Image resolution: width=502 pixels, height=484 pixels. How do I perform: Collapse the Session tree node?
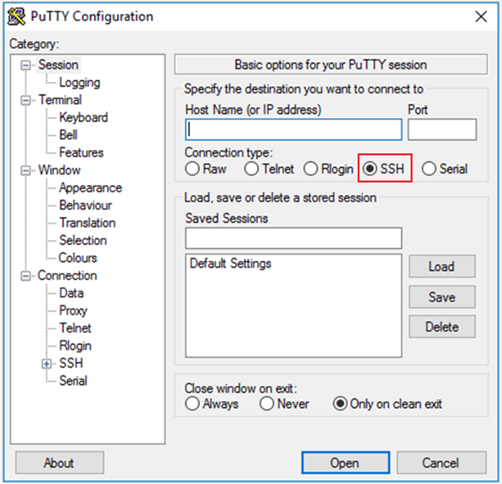coord(26,65)
